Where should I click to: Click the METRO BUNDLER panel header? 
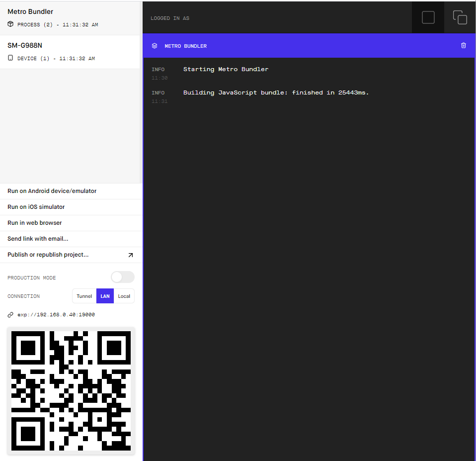click(309, 46)
